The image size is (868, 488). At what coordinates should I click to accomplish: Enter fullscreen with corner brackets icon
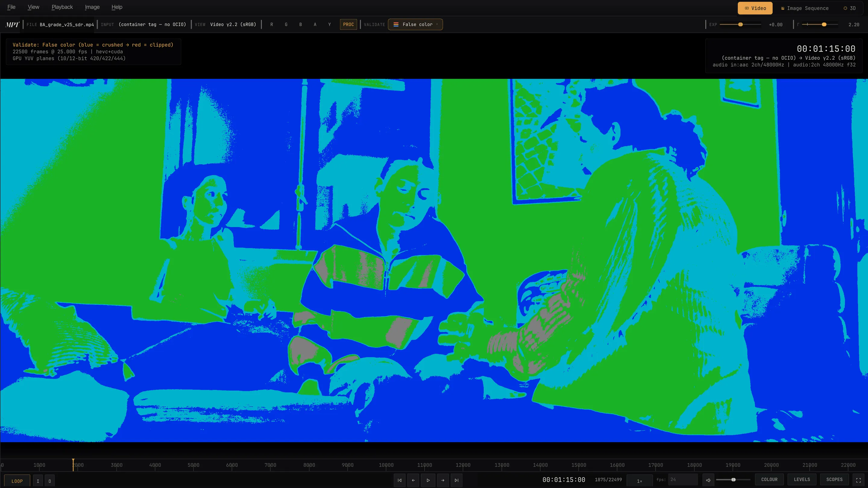pyautogui.click(x=859, y=480)
